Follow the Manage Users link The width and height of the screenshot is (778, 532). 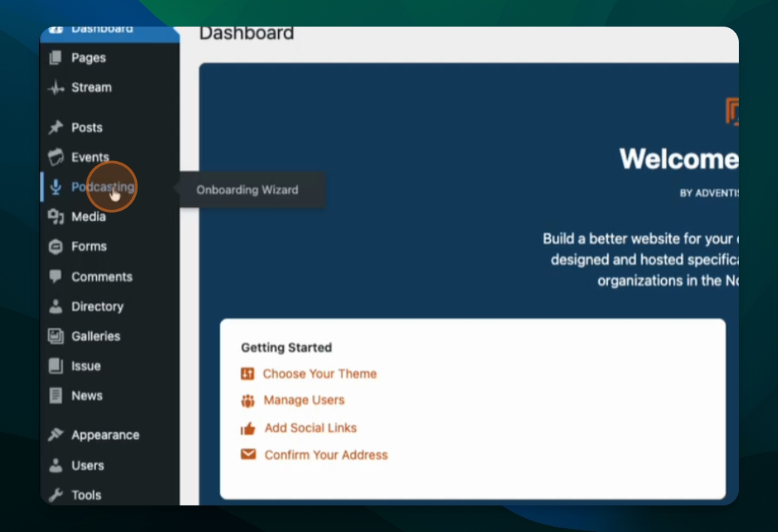(x=304, y=400)
